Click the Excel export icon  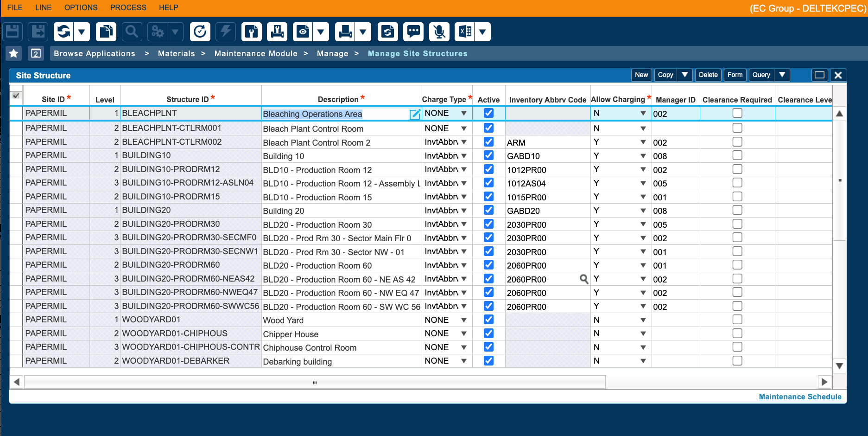point(465,32)
